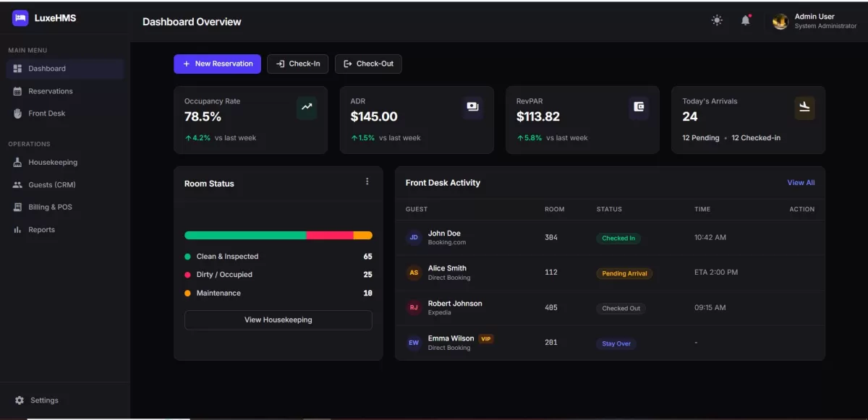Click View All front desk activity link
Screen dimensions: 868x420
[801, 183]
